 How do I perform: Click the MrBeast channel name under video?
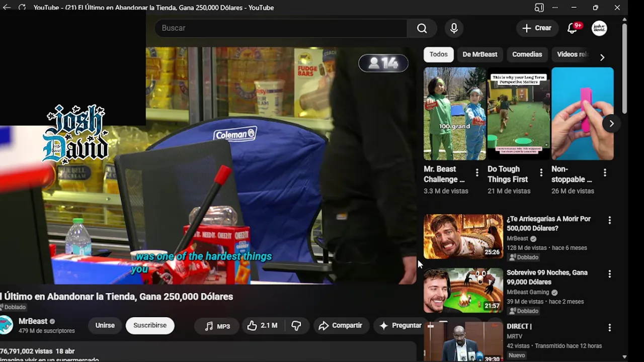click(33, 321)
